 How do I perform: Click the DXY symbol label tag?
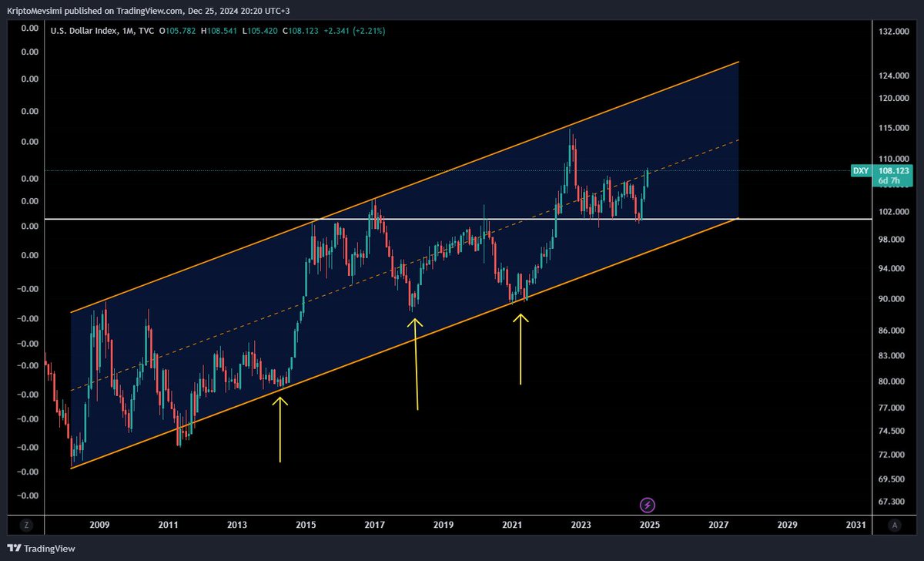(861, 171)
